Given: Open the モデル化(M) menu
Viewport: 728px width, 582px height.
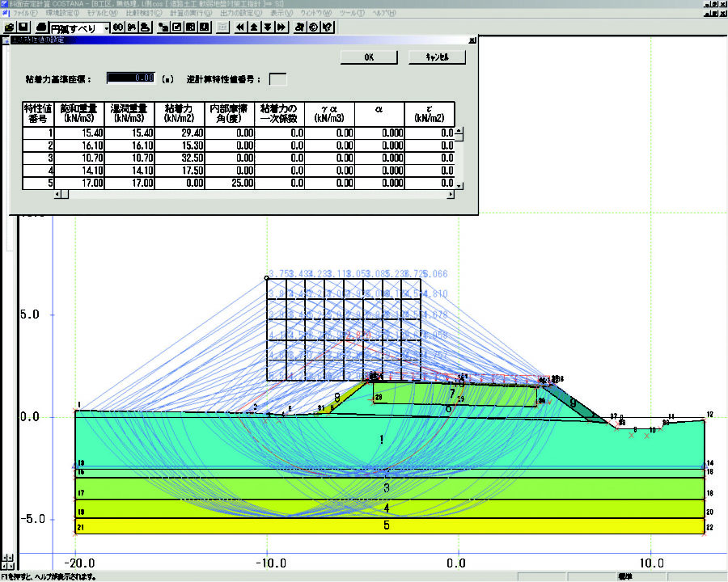Looking at the screenshot, I should [x=103, y=13].
